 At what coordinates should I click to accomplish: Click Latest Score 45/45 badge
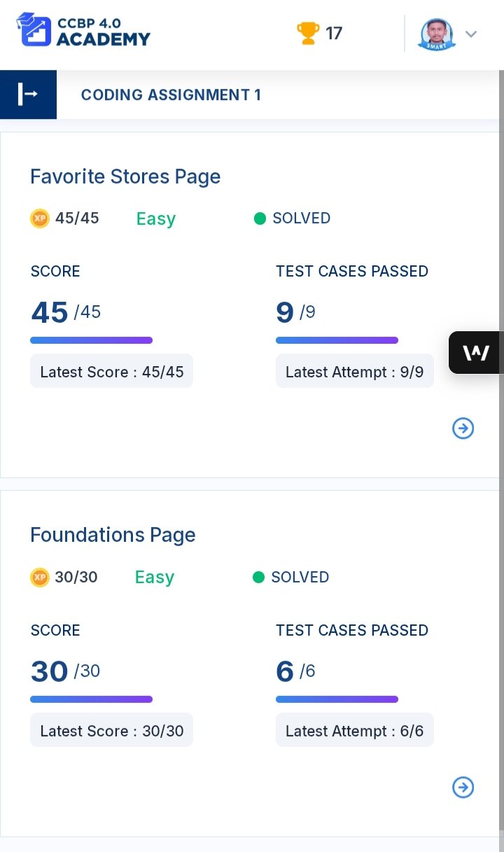[111, 371]
